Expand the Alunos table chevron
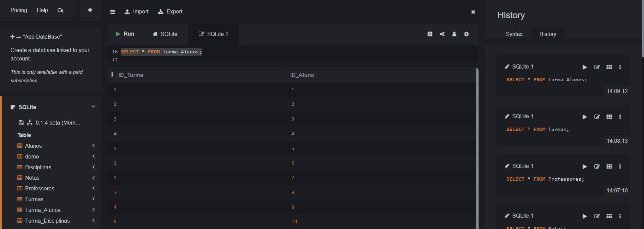Screen dimensions: 644x229 [x=94, y=145]
